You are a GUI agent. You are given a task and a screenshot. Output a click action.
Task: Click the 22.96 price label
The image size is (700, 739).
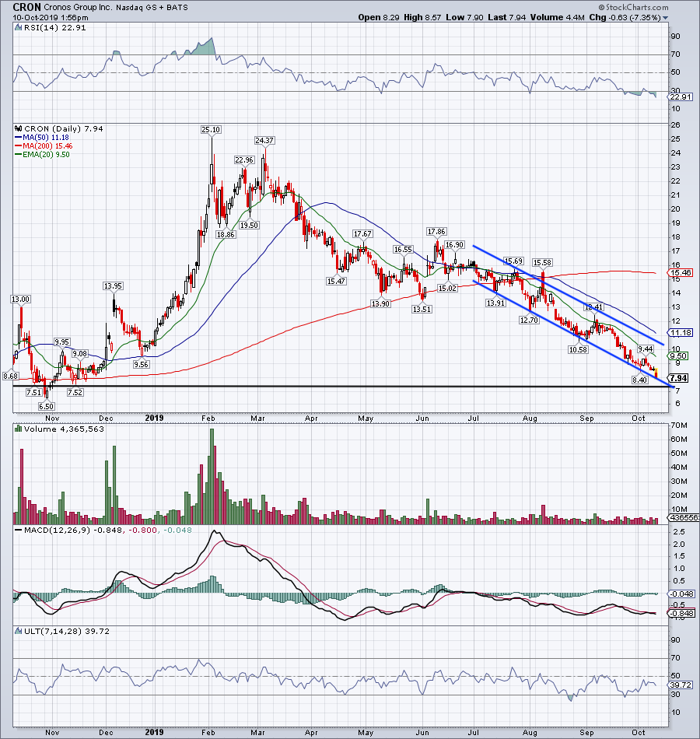tap(244, 160)
